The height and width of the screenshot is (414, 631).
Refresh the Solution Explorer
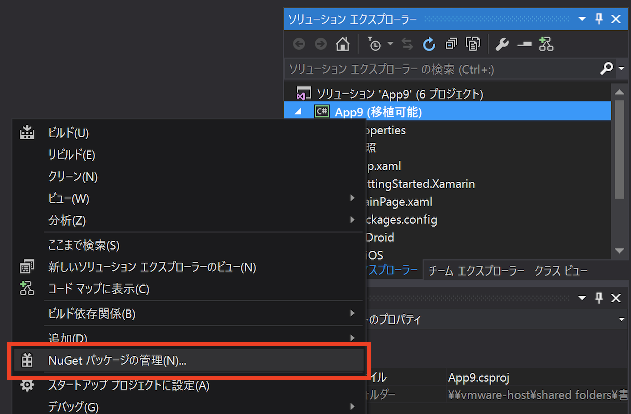pos(429,44)
